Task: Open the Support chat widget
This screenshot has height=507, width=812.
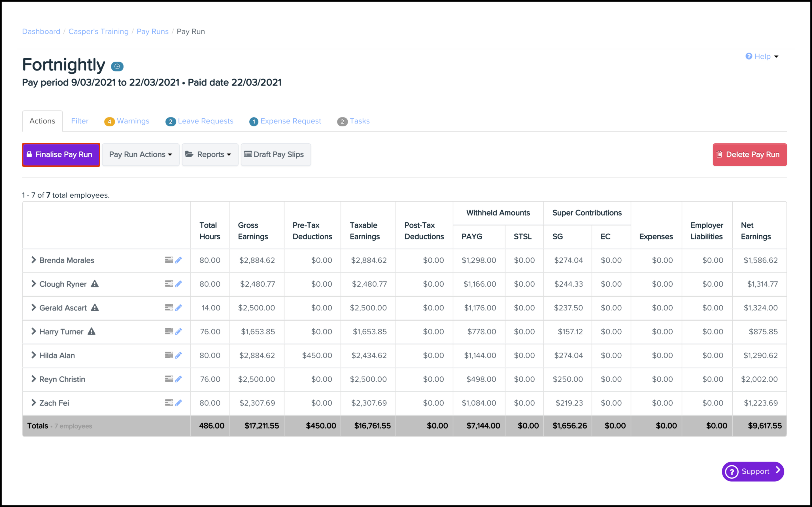Action: tap(753, 471)
